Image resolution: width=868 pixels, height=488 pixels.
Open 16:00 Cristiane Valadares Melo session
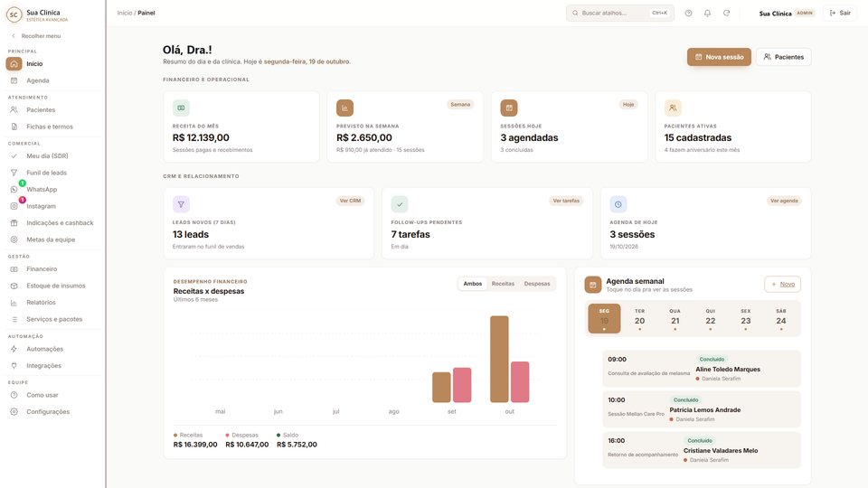[702, 450]
